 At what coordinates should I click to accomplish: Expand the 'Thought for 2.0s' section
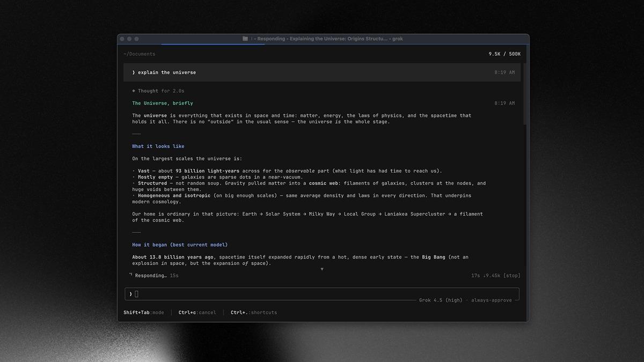(x=158, y=91)
